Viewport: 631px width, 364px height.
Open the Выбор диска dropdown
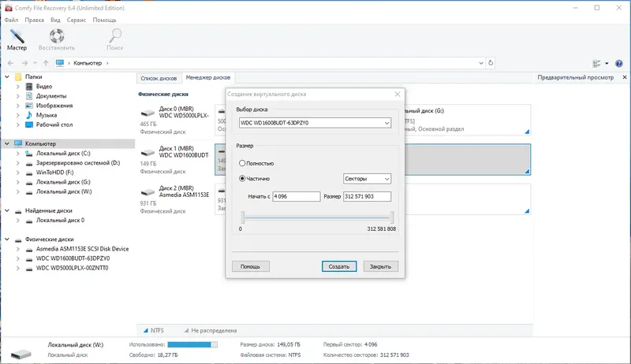tap(315, 123)
